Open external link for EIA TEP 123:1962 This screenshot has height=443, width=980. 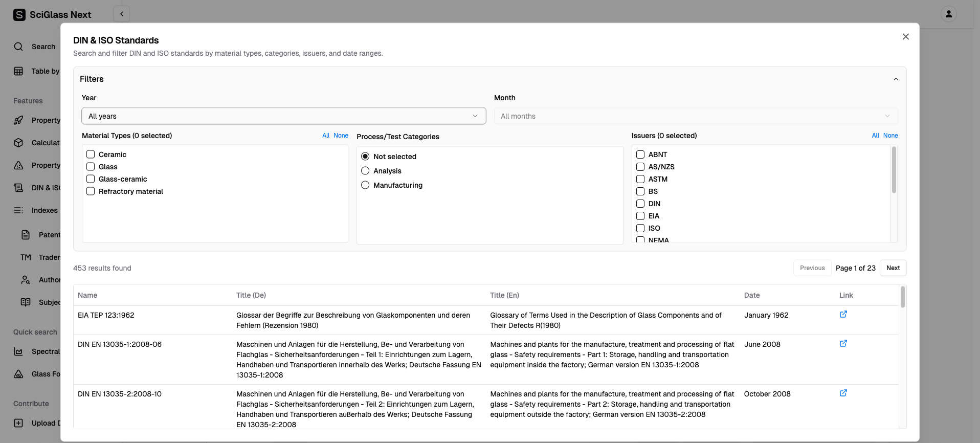pos(843,315)
